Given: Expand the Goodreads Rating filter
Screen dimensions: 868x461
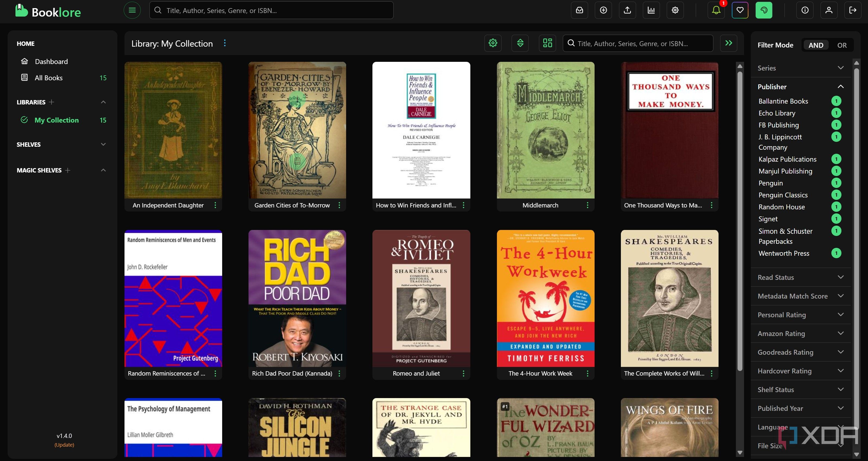Looking at the screenshot, I should click(801, 352).
